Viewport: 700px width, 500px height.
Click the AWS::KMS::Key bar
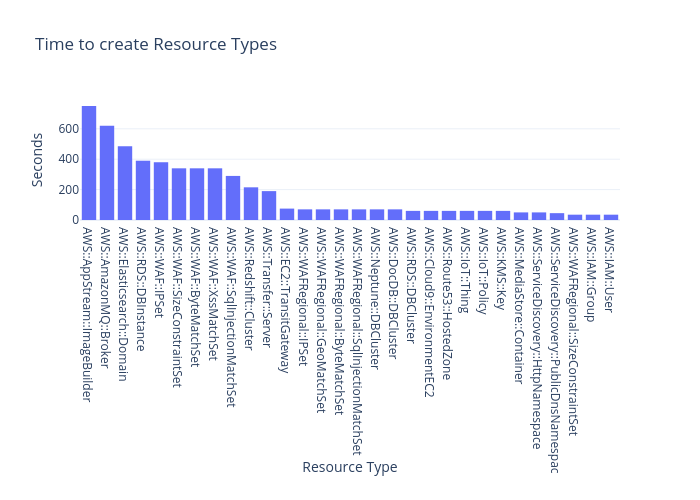click(x=503, y=216)
